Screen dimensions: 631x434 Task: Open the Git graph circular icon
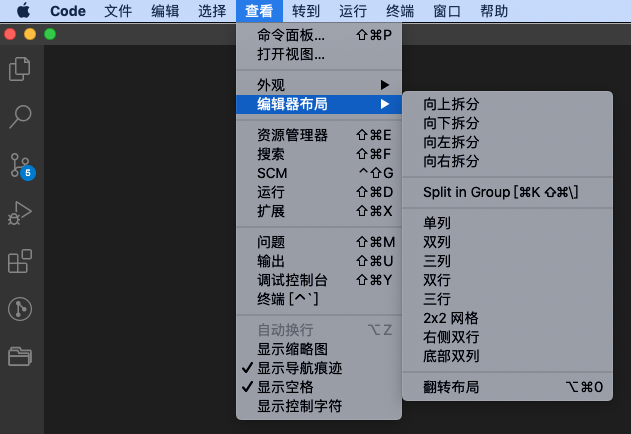click(x=20, y=309)
